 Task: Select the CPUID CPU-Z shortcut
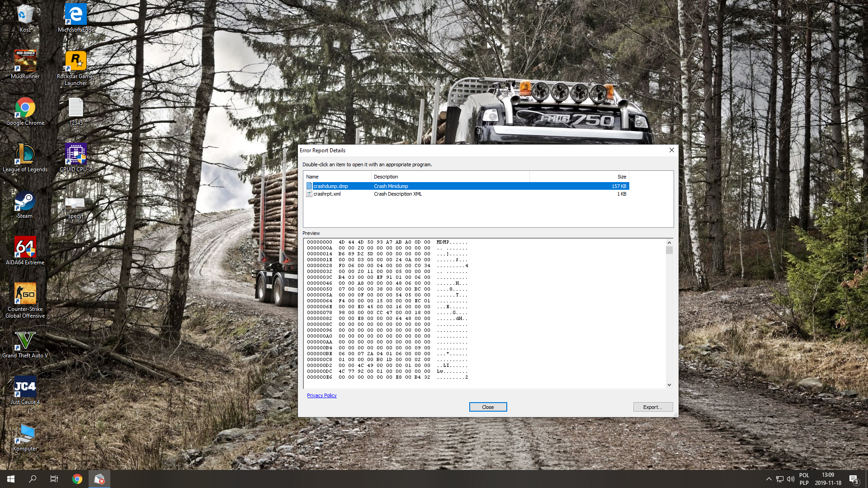[75, 155]
